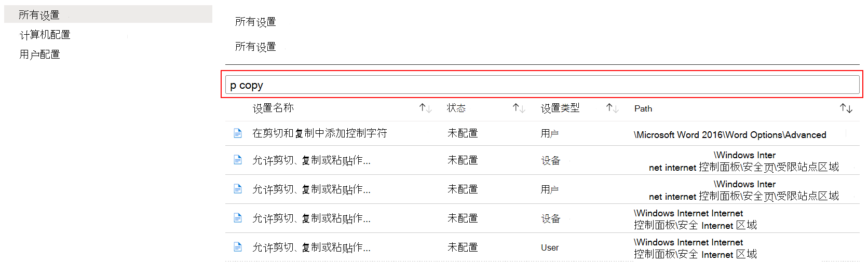
Task: Click the 设置类型 column header
Action: click(x=560, y=108)
